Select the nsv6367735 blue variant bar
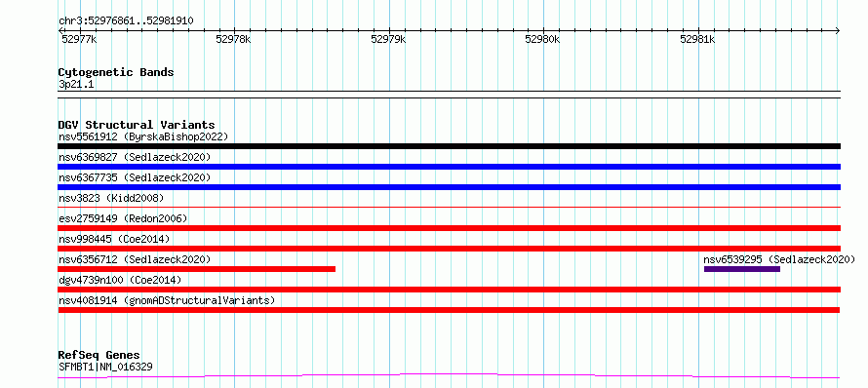The width and height of the screenshot is (868, 388). (x=449, y=187)
